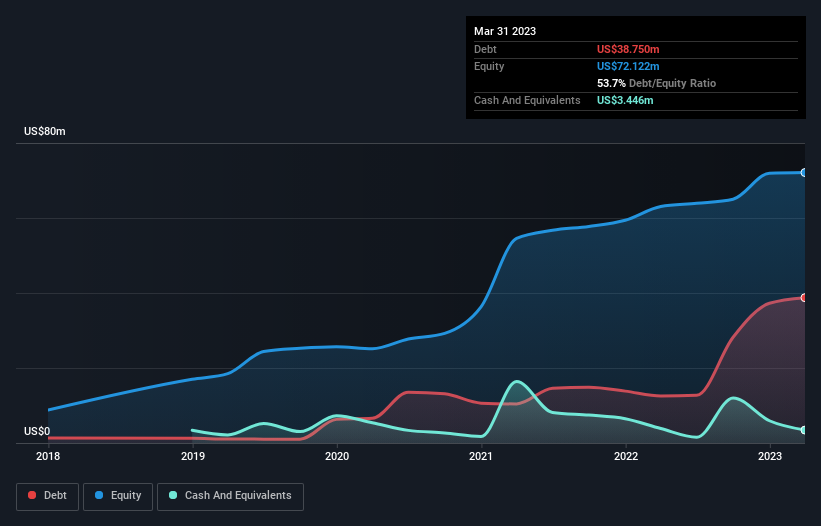
Task: Toggle the Equity series legend button
Action: pyautogui.click(x=118, y=496)
